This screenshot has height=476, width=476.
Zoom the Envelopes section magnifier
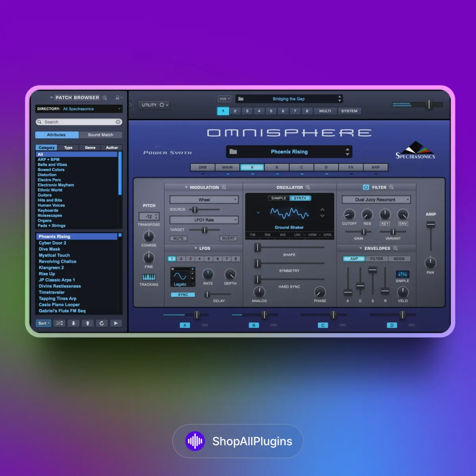[395, 248]
